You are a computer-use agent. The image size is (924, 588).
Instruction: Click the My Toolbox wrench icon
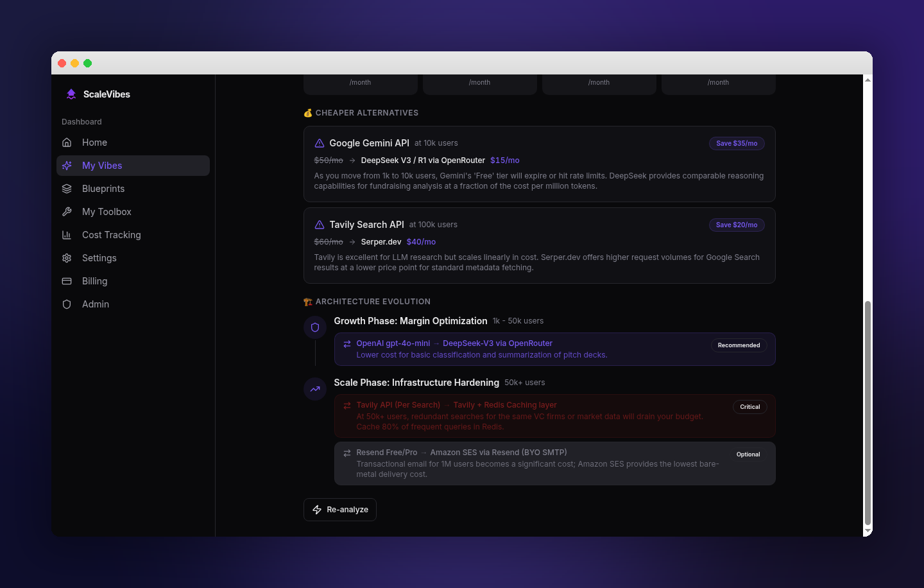[67, 211]
